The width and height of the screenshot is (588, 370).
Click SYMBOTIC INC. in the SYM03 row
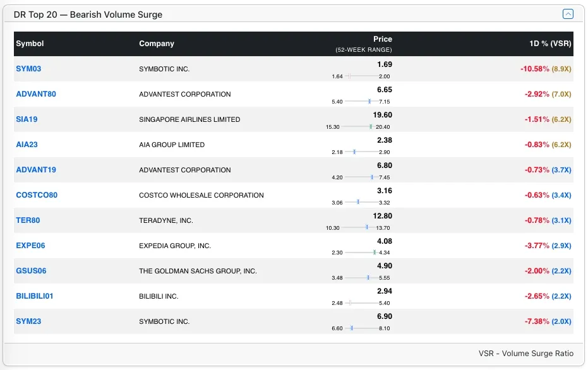point(164,69)
